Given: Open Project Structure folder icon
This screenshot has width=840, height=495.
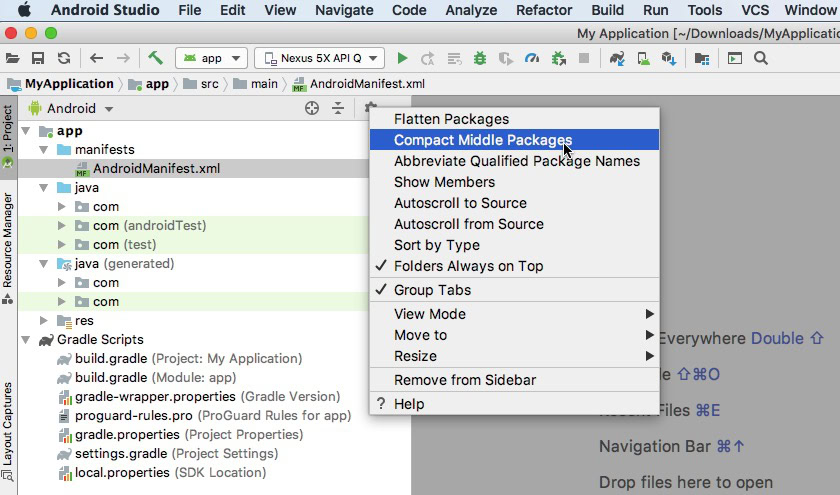Looking at the screenshot, I should (702, 58).
